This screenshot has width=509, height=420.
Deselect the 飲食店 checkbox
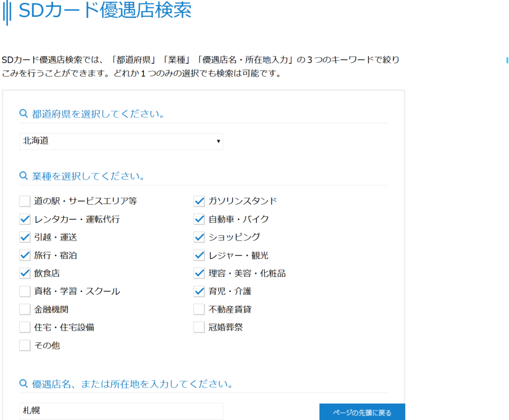click(25, 273)
